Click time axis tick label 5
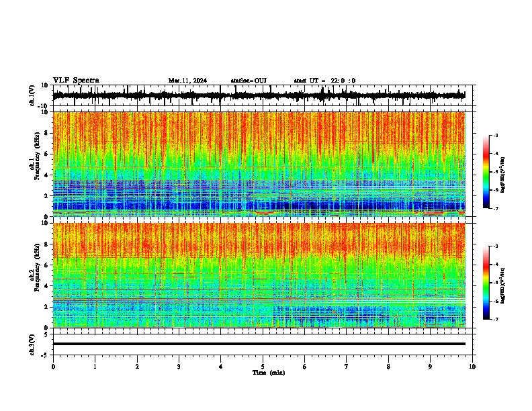532x411 pixels. (263, 367)
